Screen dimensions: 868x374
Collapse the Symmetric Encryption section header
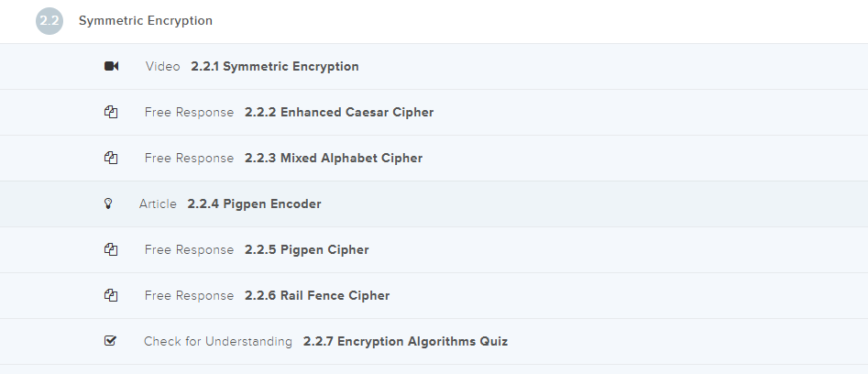[146, 20]
